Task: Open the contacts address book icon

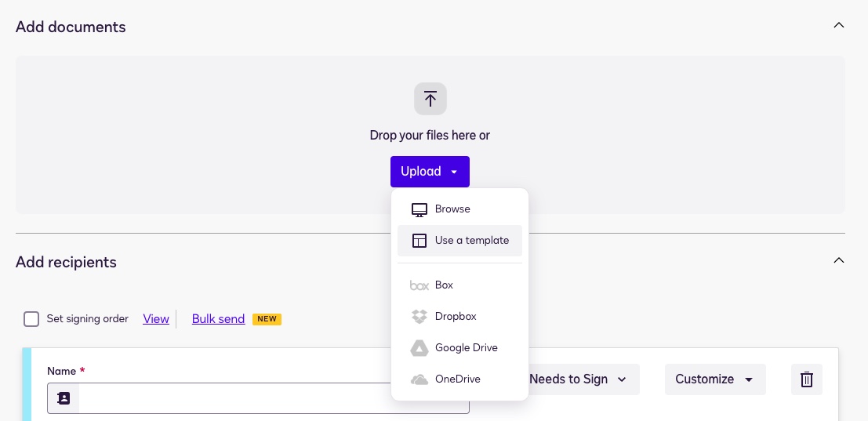Action: 64,398
